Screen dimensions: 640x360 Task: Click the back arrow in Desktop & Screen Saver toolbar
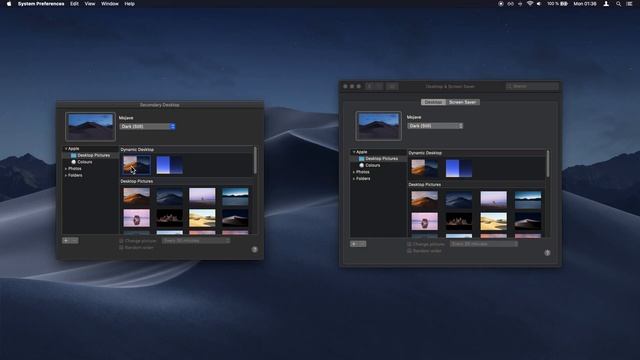[370, 86]
